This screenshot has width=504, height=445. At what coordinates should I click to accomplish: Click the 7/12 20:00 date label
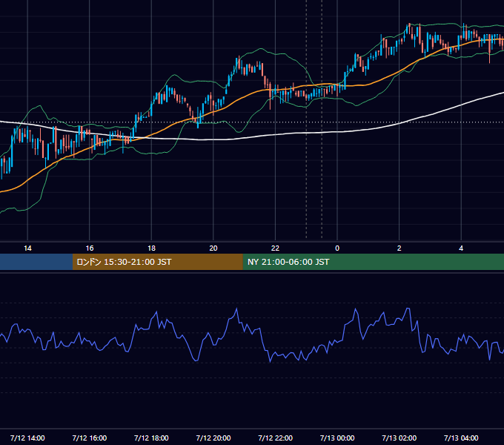click(x=213, y=438)
